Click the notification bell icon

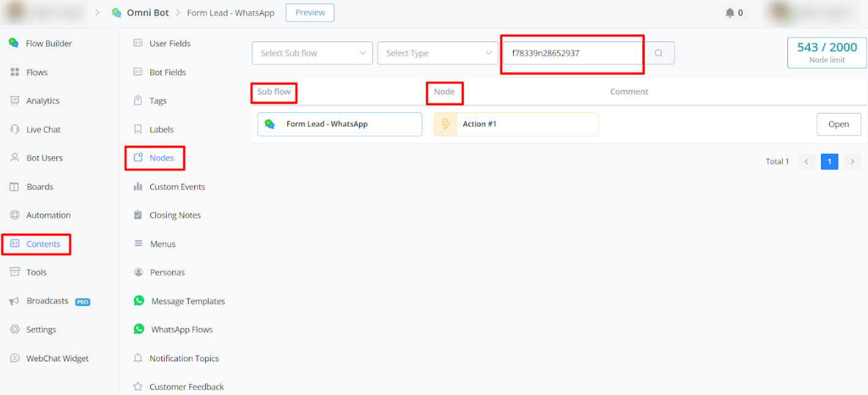point(729,13)
